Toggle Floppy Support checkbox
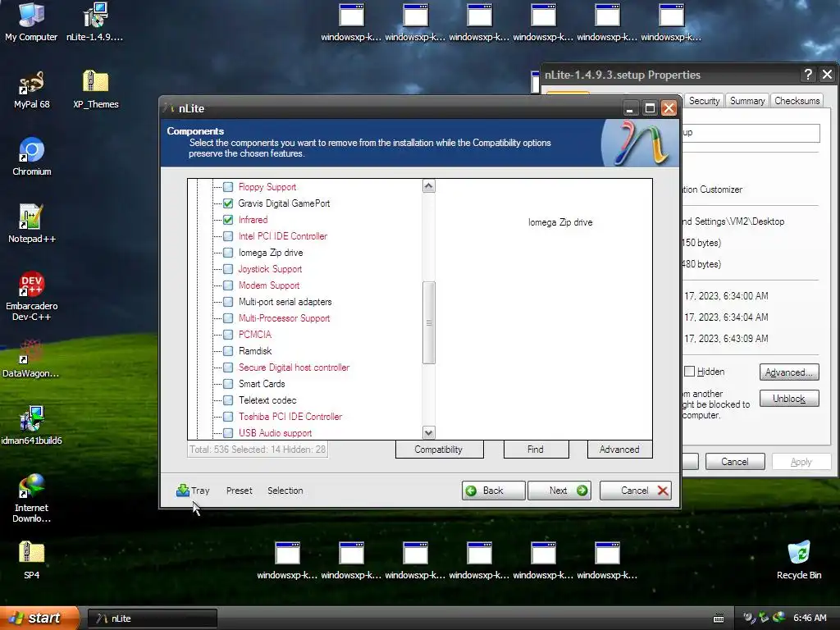The height and width of the screenshot is (630, 840). click(x=228, y=187)
